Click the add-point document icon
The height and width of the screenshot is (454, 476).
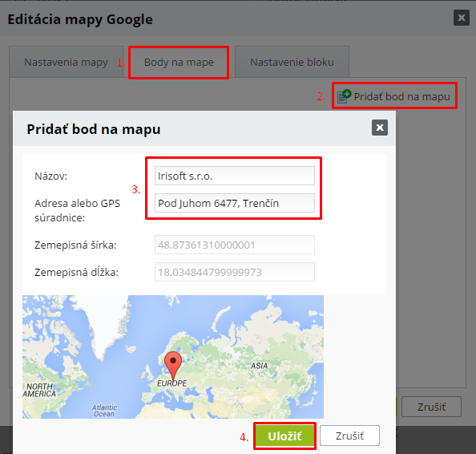pos(344,96)
